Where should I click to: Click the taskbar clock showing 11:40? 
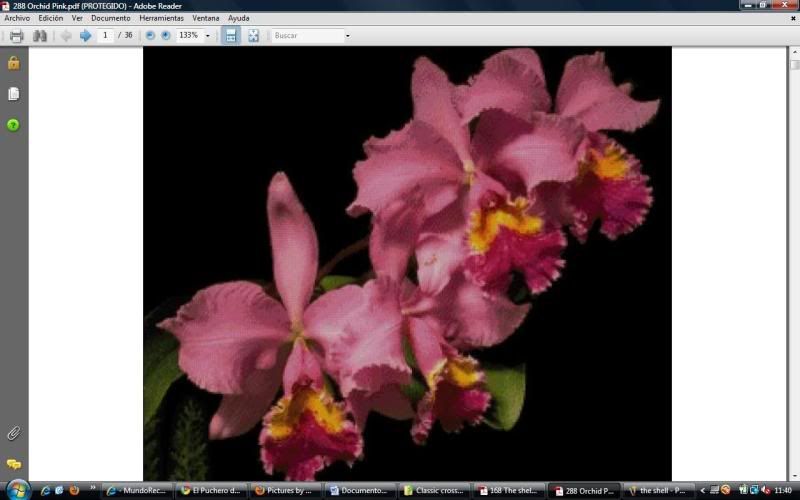(783, 490)
